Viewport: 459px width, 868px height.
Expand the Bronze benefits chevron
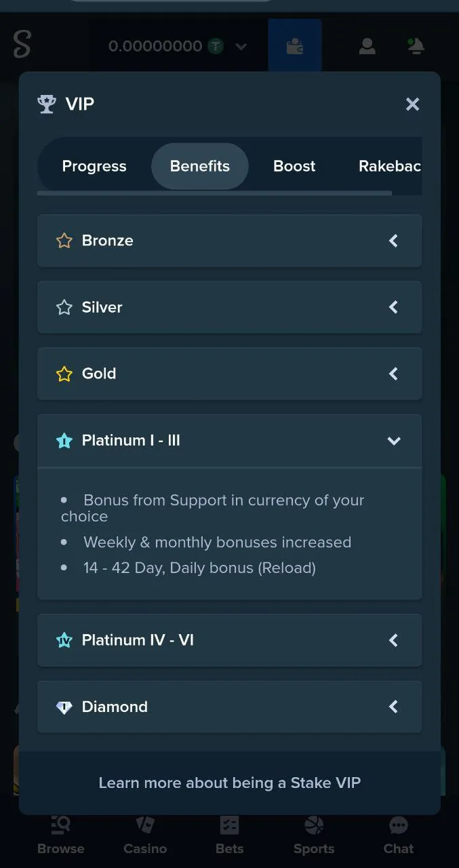393,241
